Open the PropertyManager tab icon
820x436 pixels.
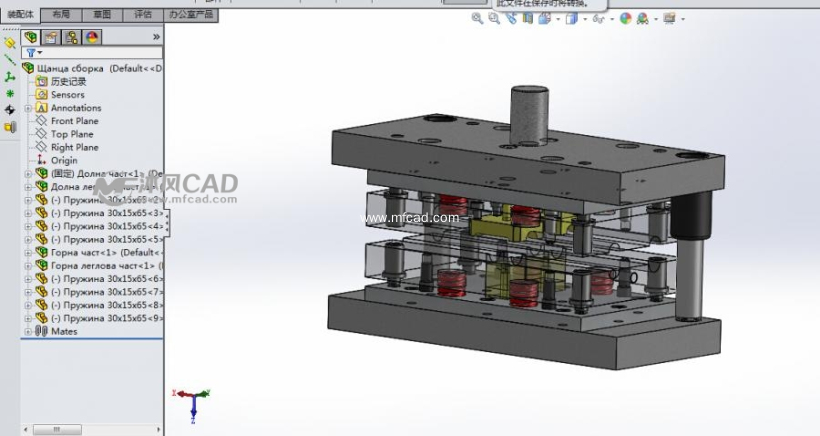click(x=51, y=37)
